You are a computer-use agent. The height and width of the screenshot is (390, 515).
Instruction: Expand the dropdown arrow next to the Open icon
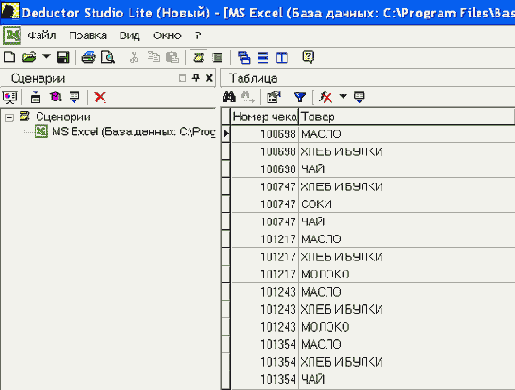pyautogui.click(x=46, y=57)
